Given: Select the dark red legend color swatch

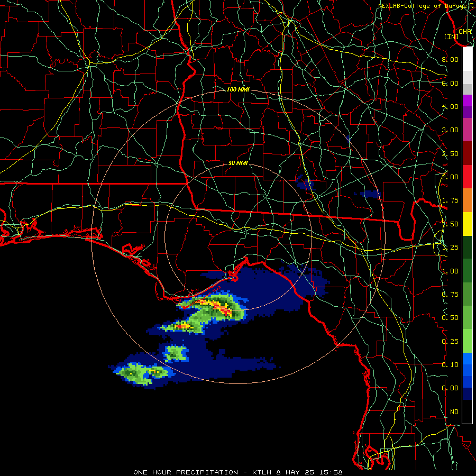Looking at the screenshot, I should [467, 153].
